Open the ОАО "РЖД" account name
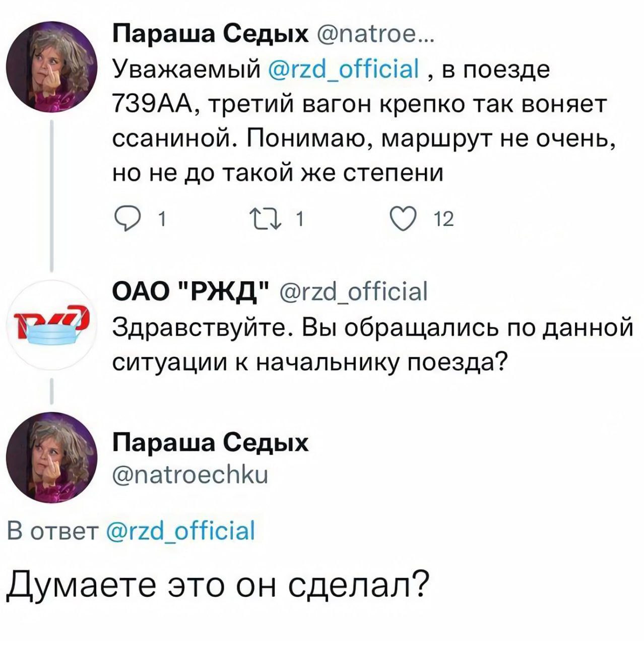Viewport: 644px width, 645px height. point(190,291)
